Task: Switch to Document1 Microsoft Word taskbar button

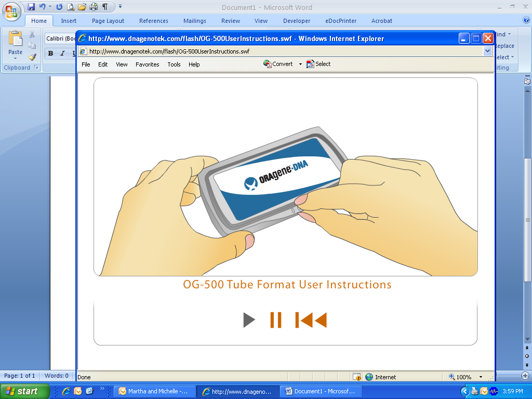Action: coord(321,391)
